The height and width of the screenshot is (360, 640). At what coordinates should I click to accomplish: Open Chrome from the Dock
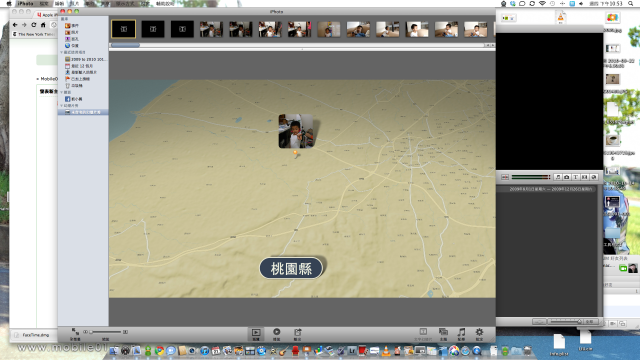(159, 351)
